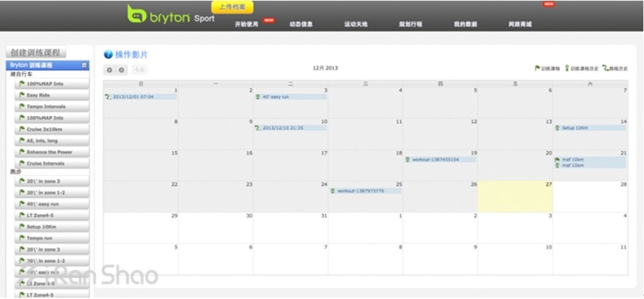
Task: Open the 40' easy run event on December 3
Action: (291, 97)
